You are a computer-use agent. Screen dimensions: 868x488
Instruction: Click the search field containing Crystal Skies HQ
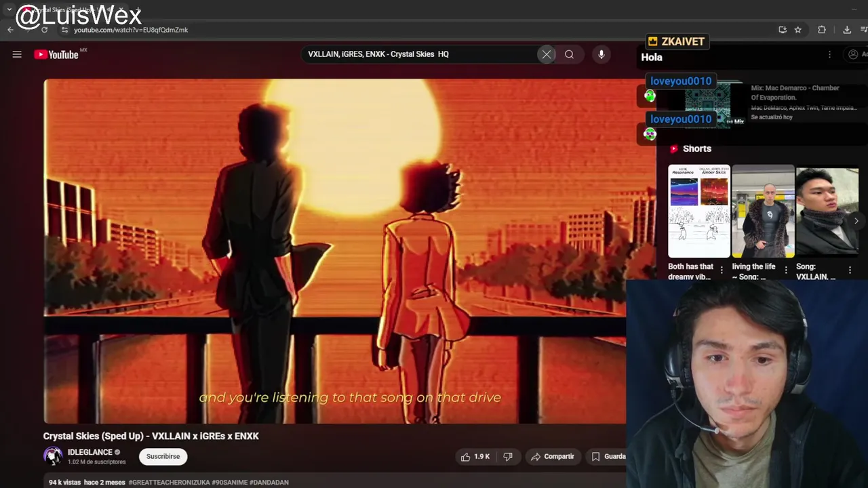420,54
